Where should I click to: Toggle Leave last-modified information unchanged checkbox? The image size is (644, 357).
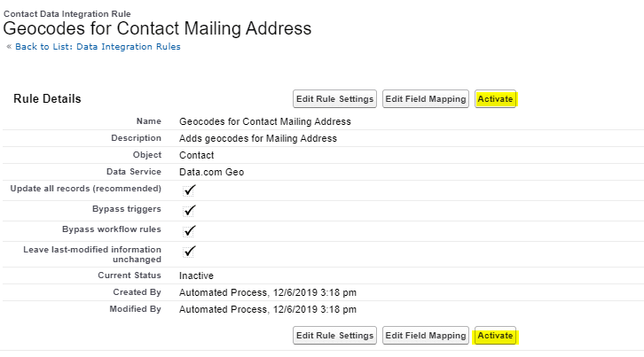190,252
